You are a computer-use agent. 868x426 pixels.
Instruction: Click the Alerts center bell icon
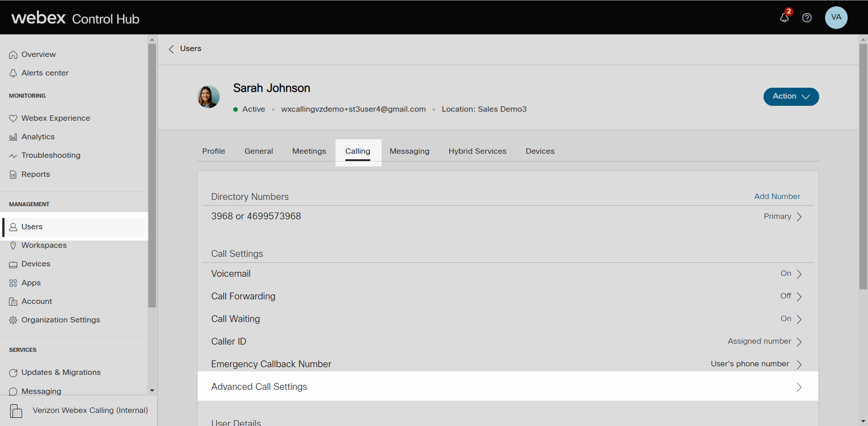click(13, 73)
